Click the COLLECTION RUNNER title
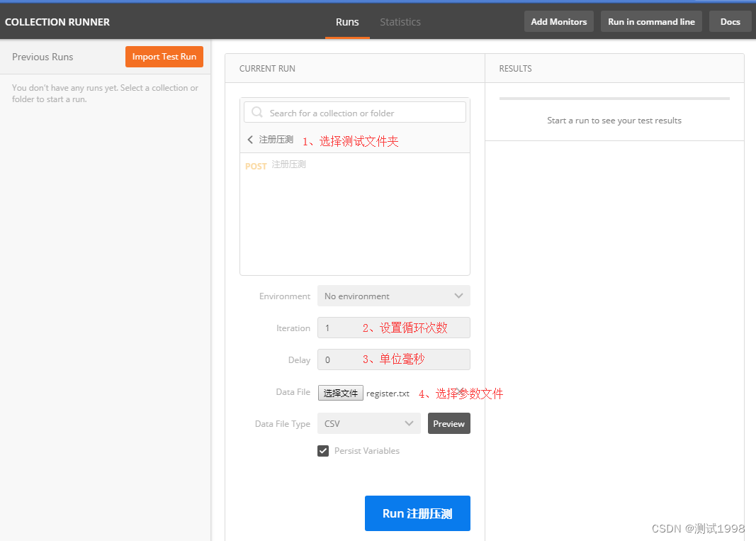This screenshot has height=541, width=756. 57,22
